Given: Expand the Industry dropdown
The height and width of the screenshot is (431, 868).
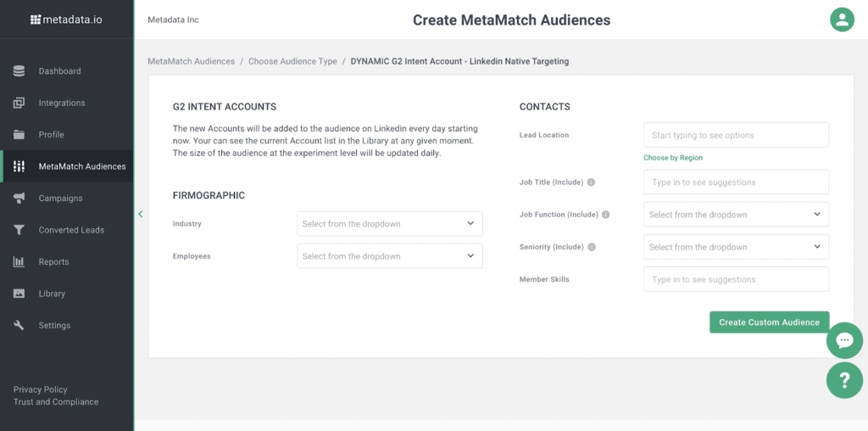Looking at the screenshot, I should click(390, 224).
